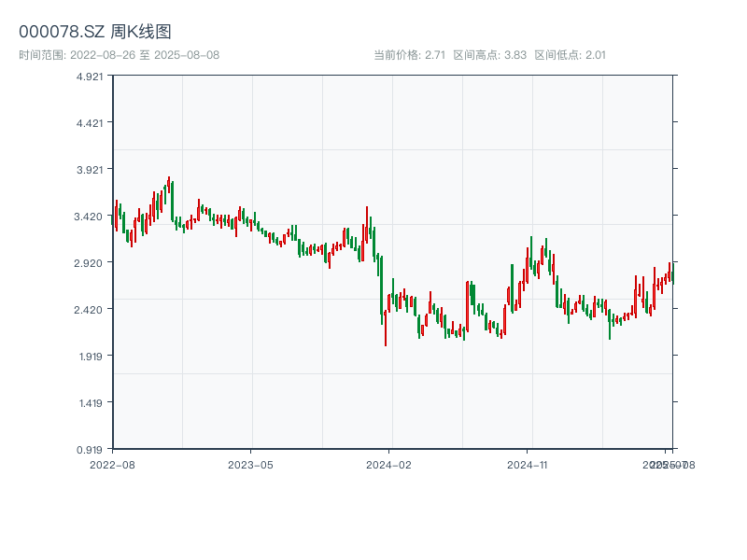Click the 1.419 y-axis label

[90, 403]
